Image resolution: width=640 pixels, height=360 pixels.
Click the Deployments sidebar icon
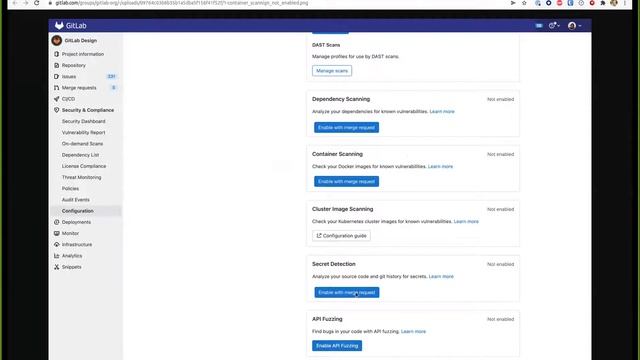(x=56, y=222)
